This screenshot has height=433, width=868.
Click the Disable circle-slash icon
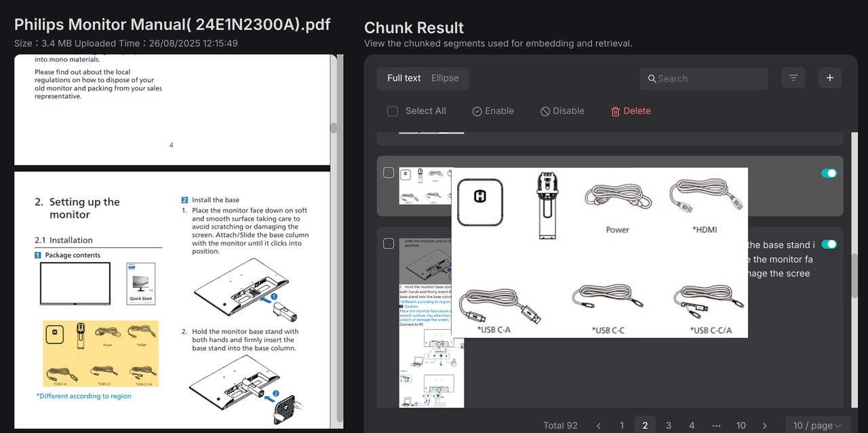[x=545, y=111]
